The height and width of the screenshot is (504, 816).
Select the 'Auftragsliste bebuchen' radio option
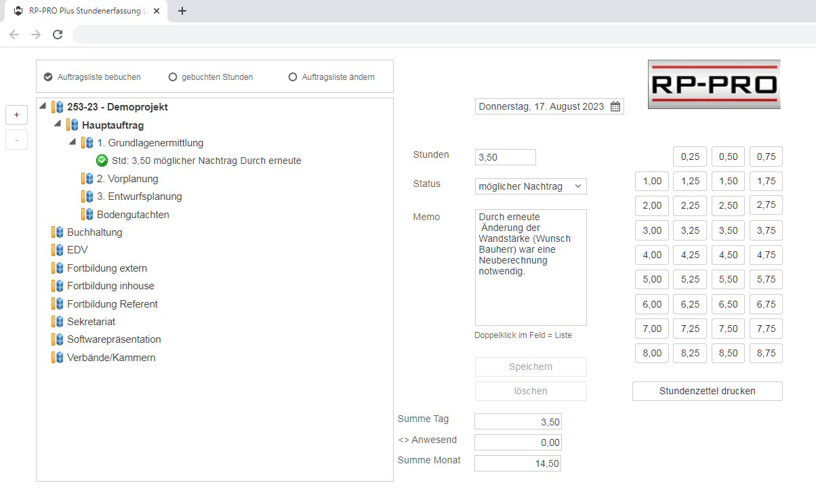[48, 77]
